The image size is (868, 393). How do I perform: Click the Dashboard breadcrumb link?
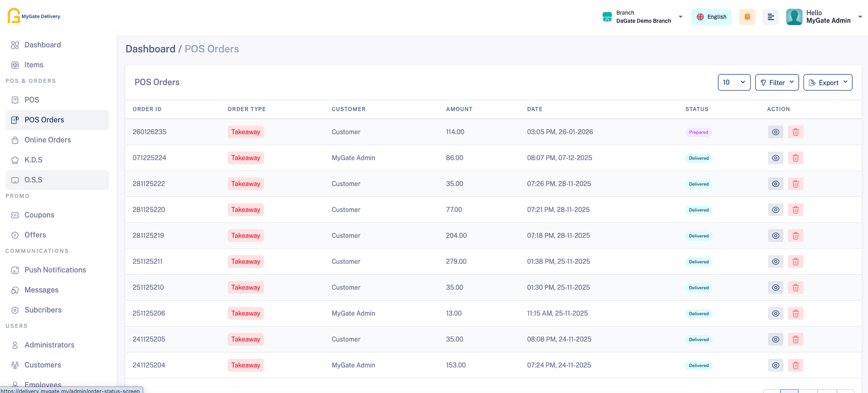(150, 49)
